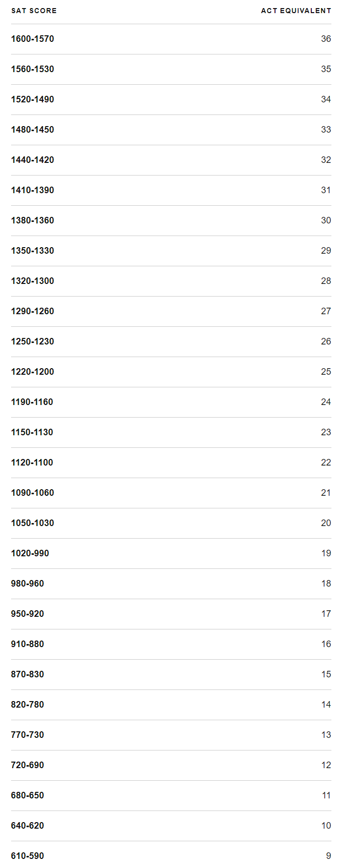Image resolution: width=345 pixels, height=868 pixels.
Task: Click the ACT EQUIVALENT column header
Action: [x=296, y=11]
